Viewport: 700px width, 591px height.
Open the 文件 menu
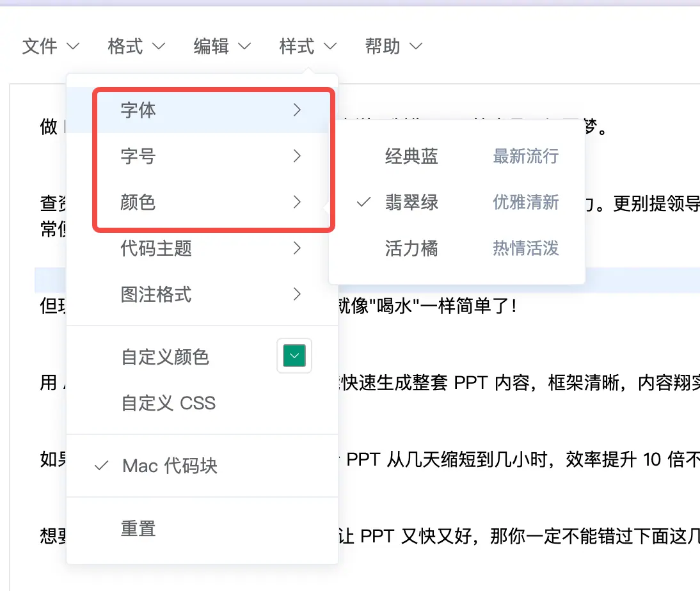click(x=51, y=46)
